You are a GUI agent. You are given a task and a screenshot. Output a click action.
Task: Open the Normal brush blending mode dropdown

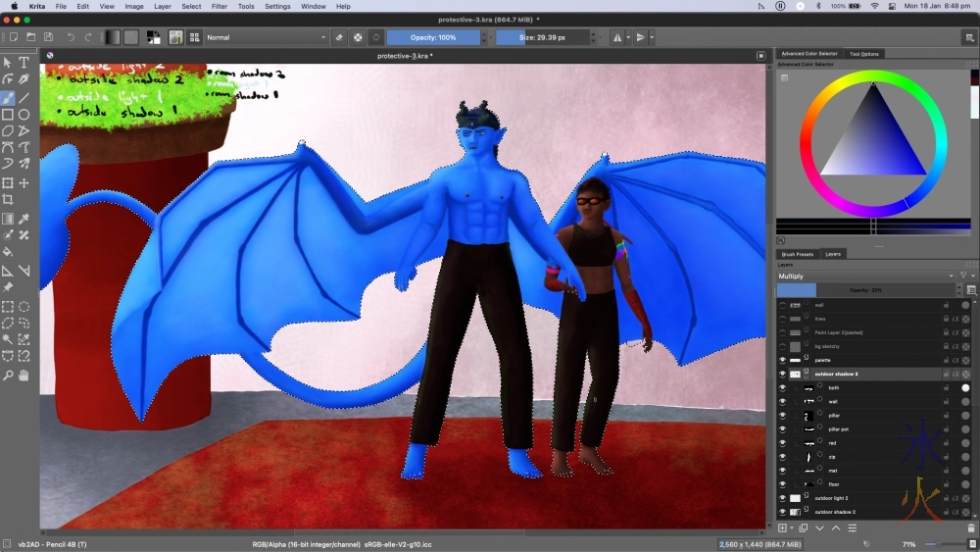(266, 37)
